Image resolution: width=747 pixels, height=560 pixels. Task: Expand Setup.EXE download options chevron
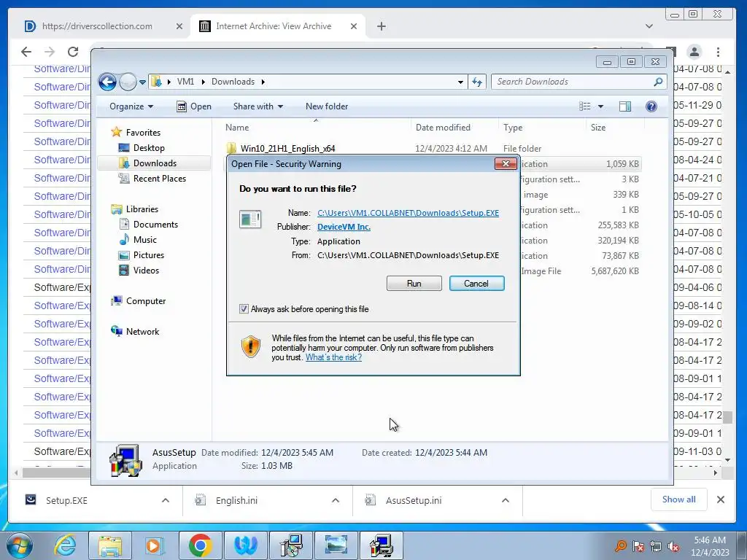166,500
